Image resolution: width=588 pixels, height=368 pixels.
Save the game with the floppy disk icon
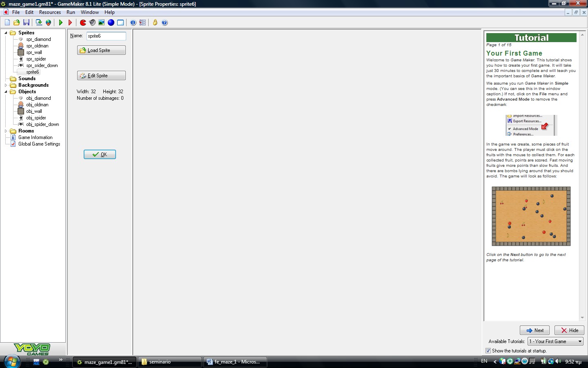[26, 22]
